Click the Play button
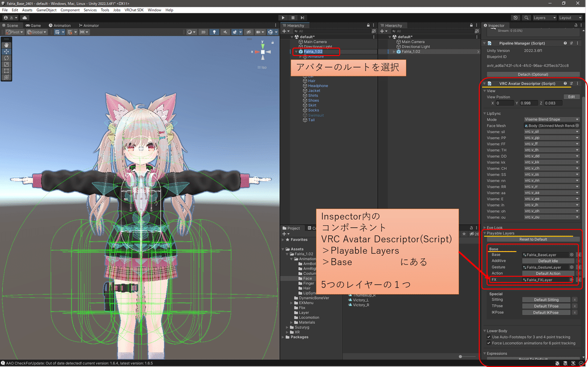Image resolution: width=588 pixels, height=367 pixels. click(x=283, y=18)
